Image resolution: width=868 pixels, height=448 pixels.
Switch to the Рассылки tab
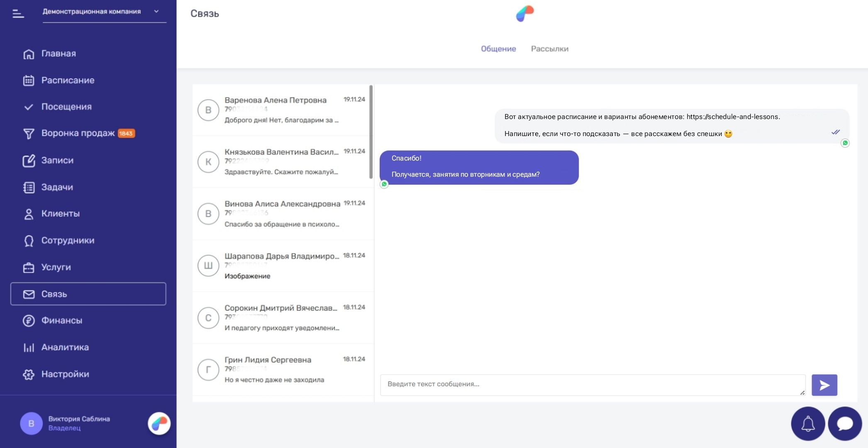tap(549, 49)
